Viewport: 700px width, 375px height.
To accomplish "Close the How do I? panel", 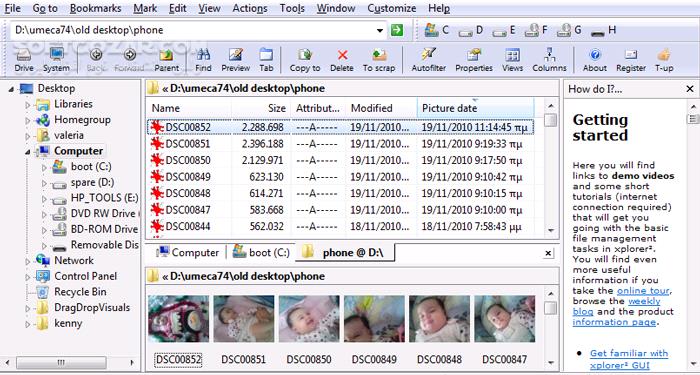I will (690, 89).
